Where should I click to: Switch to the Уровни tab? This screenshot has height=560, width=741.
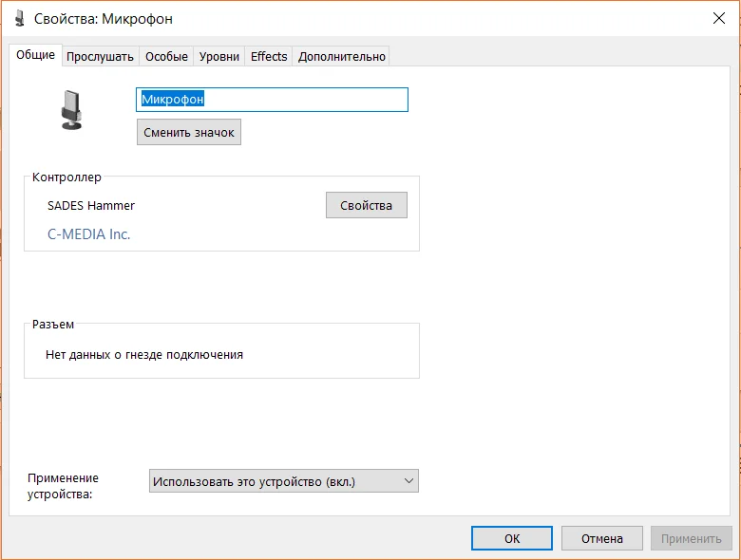coord(218,57)
